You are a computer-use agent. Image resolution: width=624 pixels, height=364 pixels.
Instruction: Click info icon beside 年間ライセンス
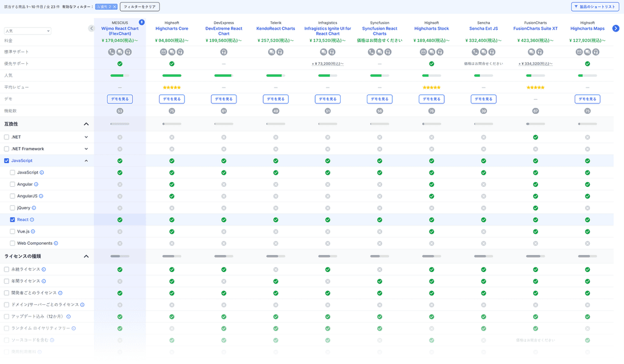[44, 281]
